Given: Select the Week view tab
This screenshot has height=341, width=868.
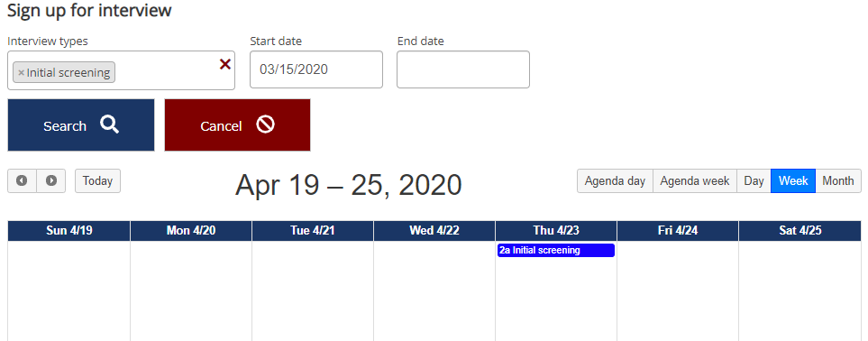Looking at the screenshot, I should click(793, 180).
